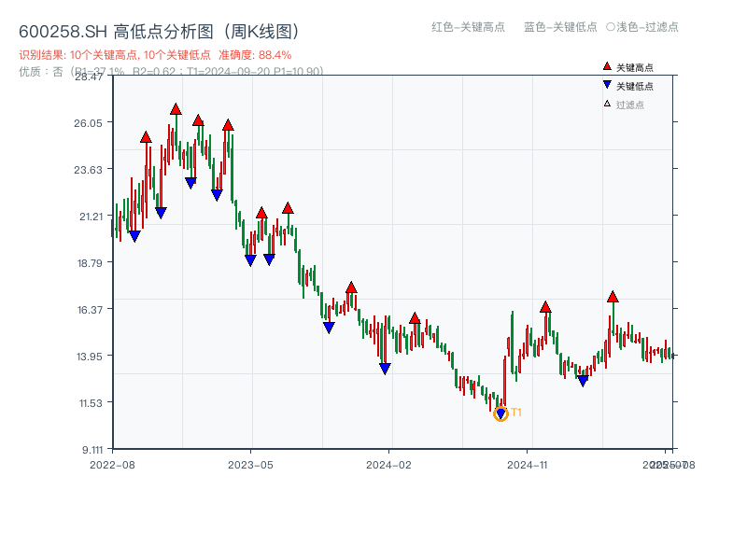Click the chart title 600258.SH 高低点分析图

click(159, 29)
